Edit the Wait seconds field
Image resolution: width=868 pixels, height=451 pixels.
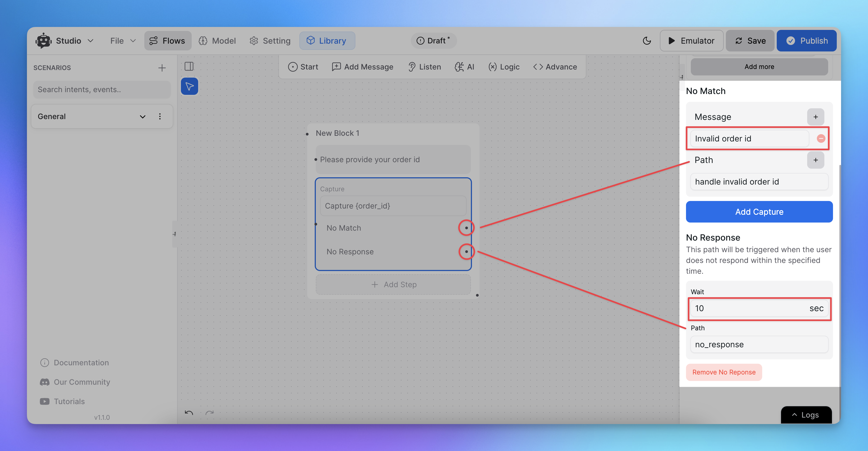click(759, 308)
